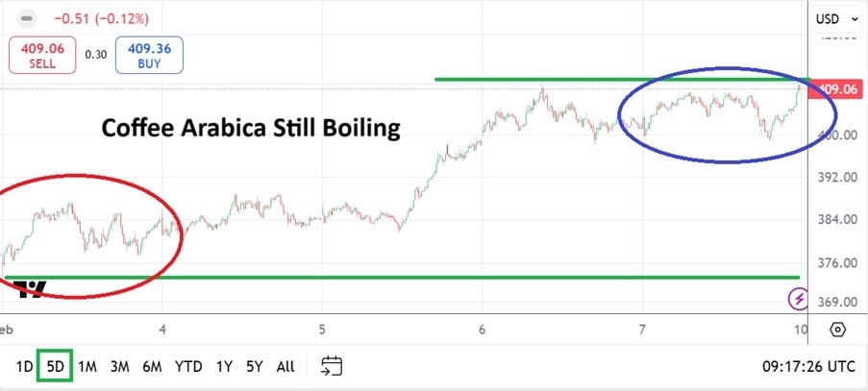Select the 1Y time range
868x391 pixels.
tap(224, 366)
